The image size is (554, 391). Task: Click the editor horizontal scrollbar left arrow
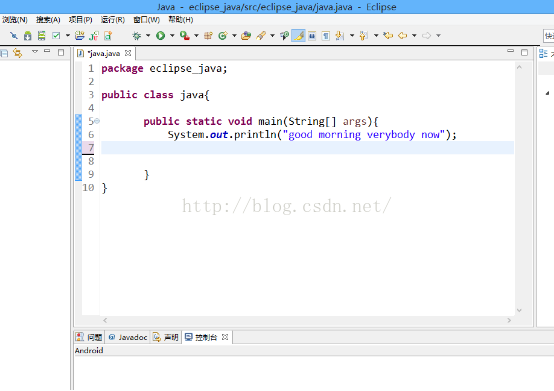click(105, 320)
